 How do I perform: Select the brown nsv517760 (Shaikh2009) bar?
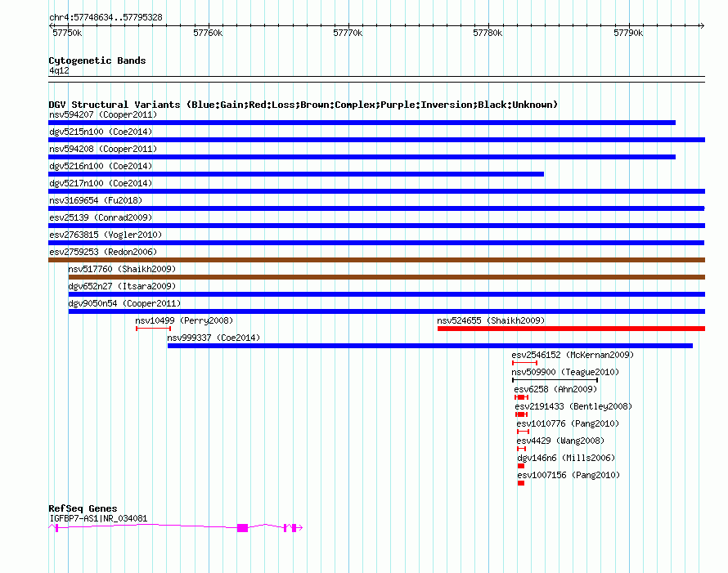coord(387,277)
